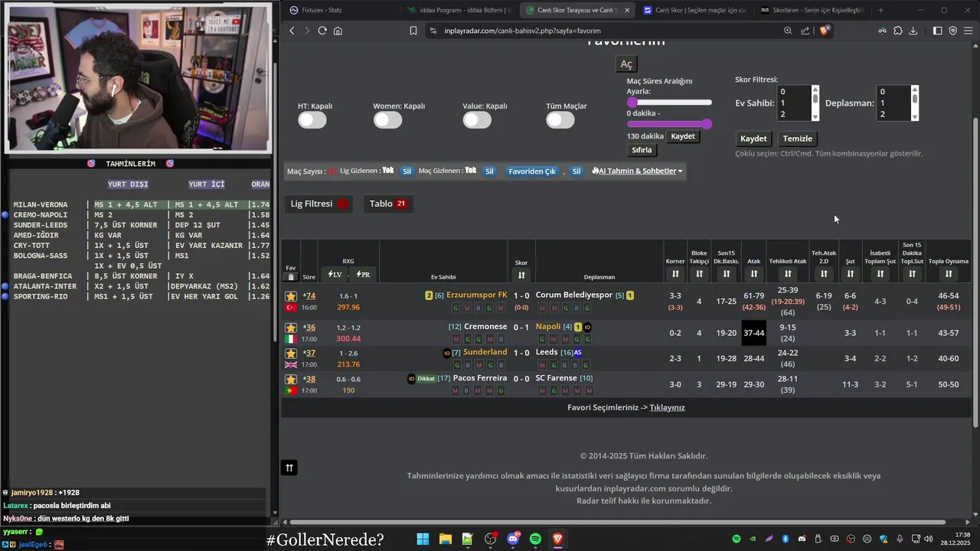Screen dimensions: 980x551
Task: Click Sil next to Maç Gizlenen
Action: coord(489,171)
